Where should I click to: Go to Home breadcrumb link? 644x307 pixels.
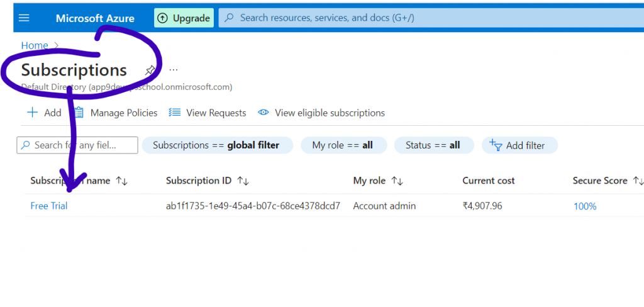34,45
